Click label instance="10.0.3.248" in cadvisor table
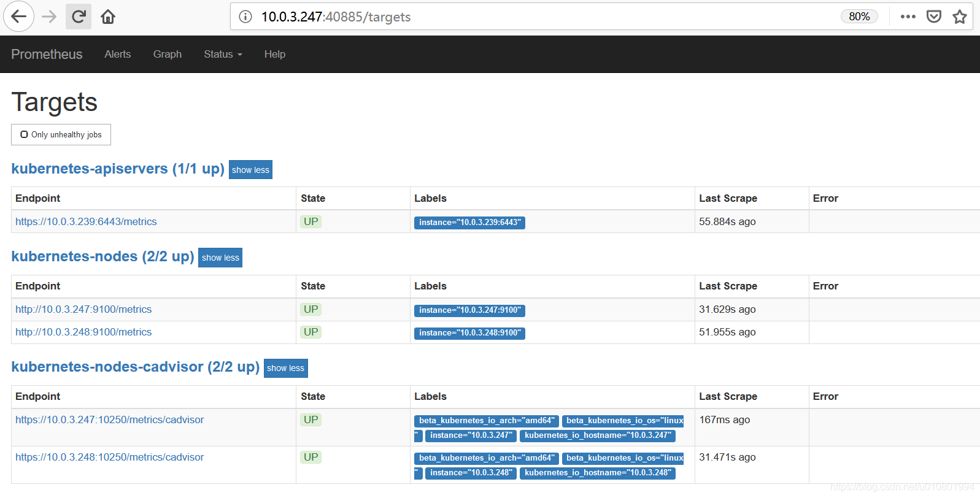 click(471, 473)
